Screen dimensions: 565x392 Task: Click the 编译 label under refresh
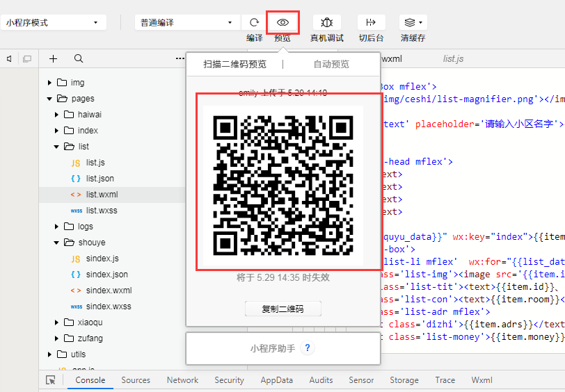click(x=255, y=38)
